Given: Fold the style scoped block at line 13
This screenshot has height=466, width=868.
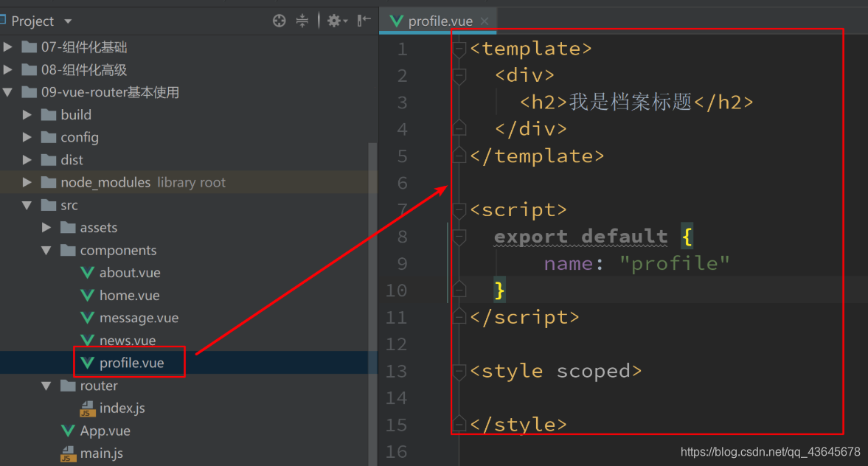Looking at the screenshot, I should 459,372.
